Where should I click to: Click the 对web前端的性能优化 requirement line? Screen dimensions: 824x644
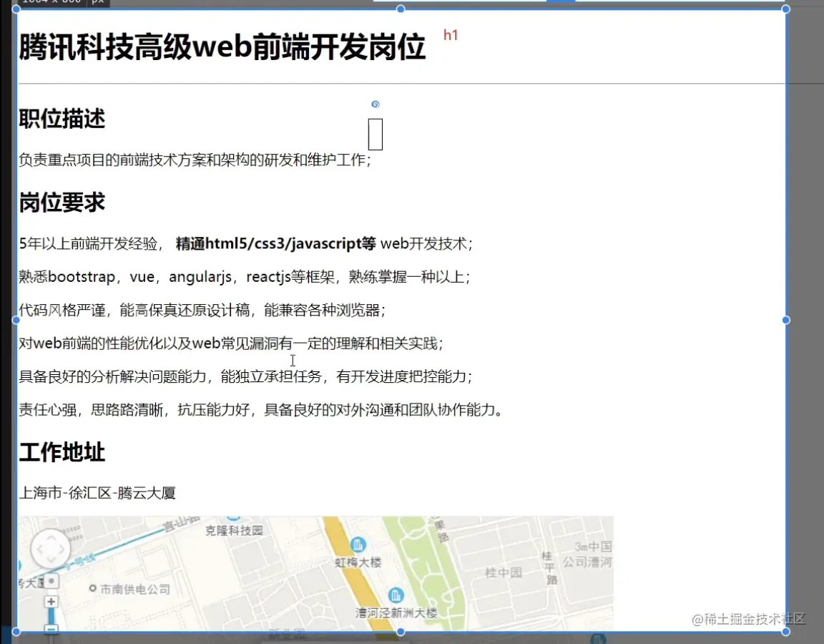pyautogui.click(x=231, y=343)
